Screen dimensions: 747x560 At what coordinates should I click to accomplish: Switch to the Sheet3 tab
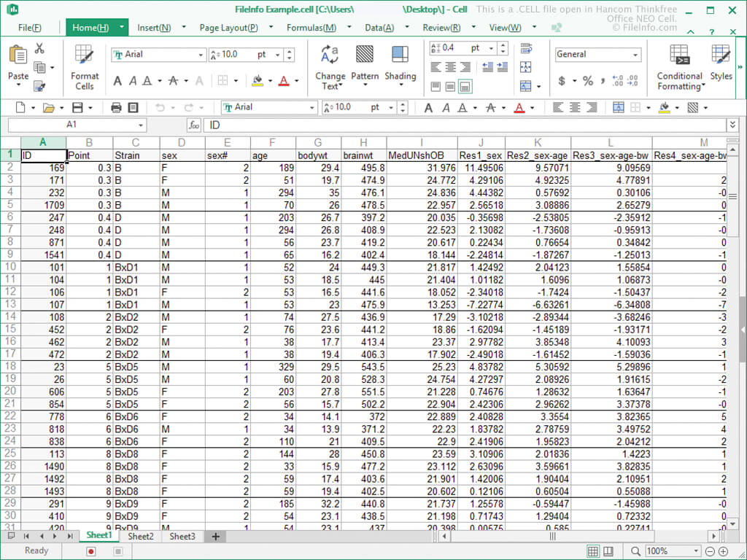[x=182, y=537]
